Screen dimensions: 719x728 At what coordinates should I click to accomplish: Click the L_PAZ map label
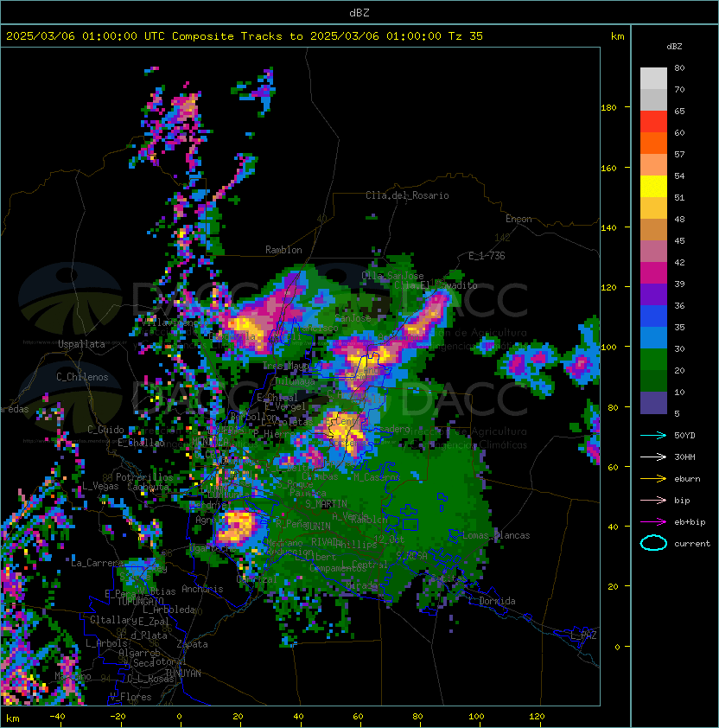583,635
